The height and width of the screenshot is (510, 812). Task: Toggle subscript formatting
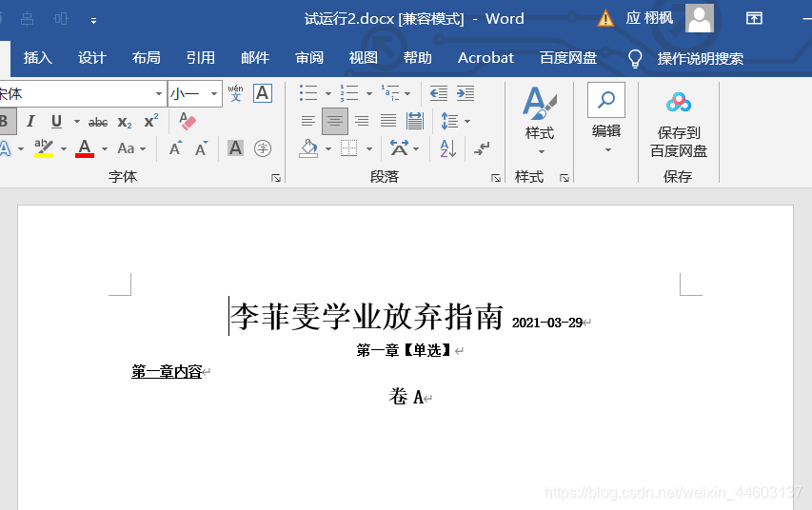point(125,122)
